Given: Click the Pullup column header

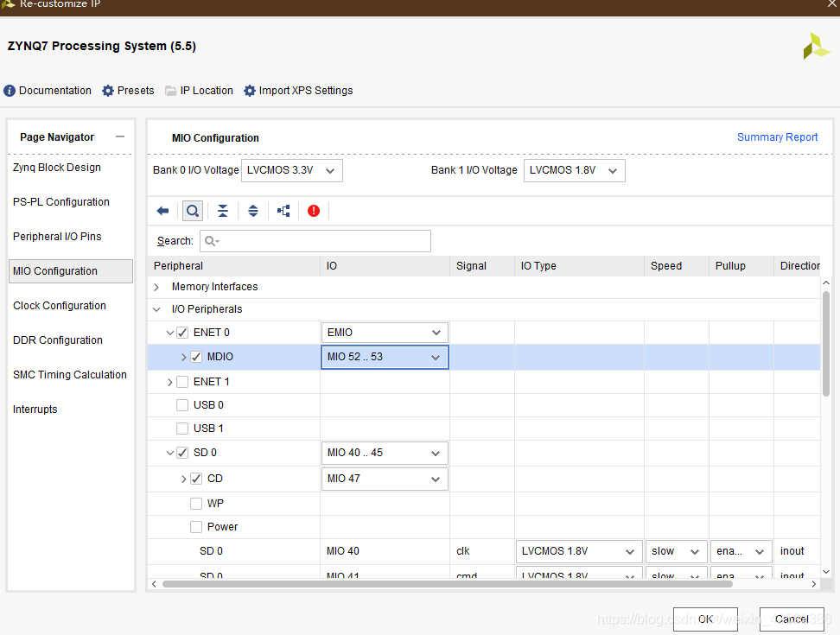Looking at the screenshot, I should pyautogui.click(x=741, y=266).
